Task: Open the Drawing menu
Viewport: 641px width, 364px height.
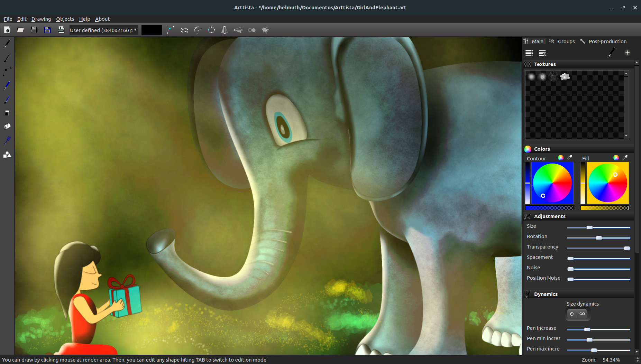Action: tap(41, 19)
